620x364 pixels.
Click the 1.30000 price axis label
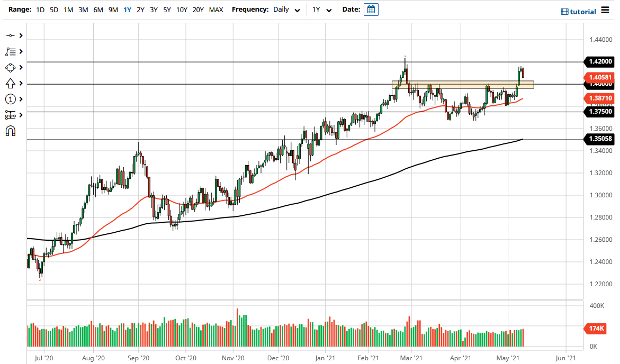coord(600,195)
